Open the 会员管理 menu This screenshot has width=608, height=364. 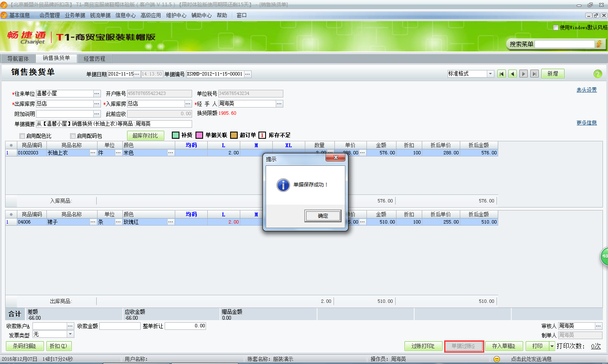[50, 15]
